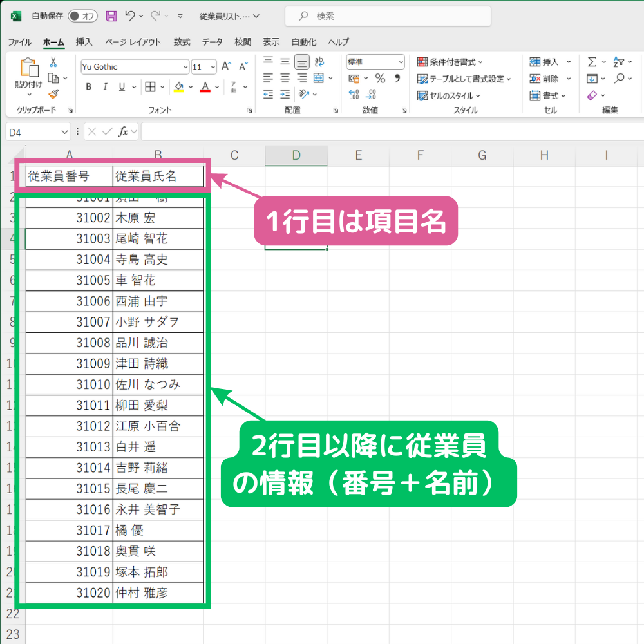Image resolution: width=644 pixels, height=644 pixels.
Task: Open Customize Quick Access Toolbar arrow
Action: pyautogui.click(x=180, y=16)
